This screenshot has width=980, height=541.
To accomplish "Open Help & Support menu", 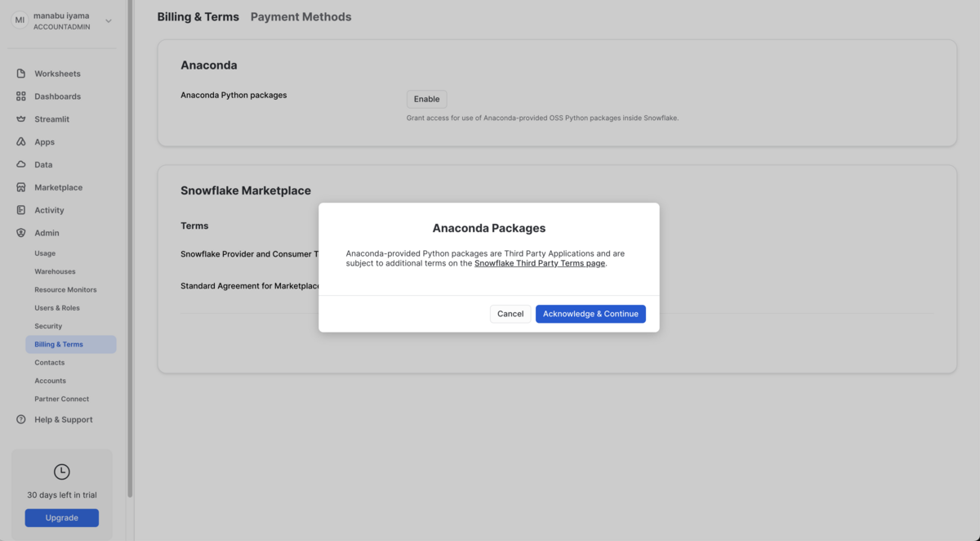I will click(x=64, y=419).
